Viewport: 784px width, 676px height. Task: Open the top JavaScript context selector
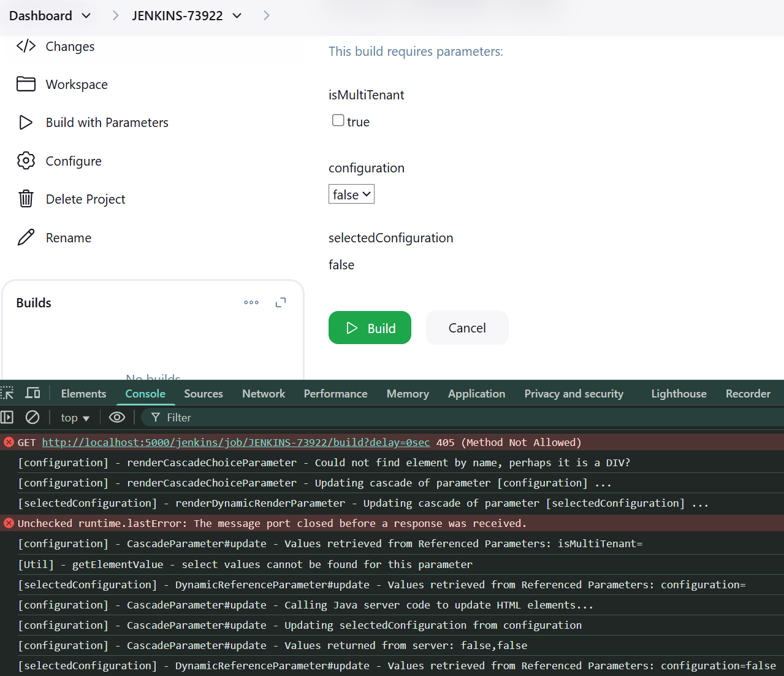point(75,418)
